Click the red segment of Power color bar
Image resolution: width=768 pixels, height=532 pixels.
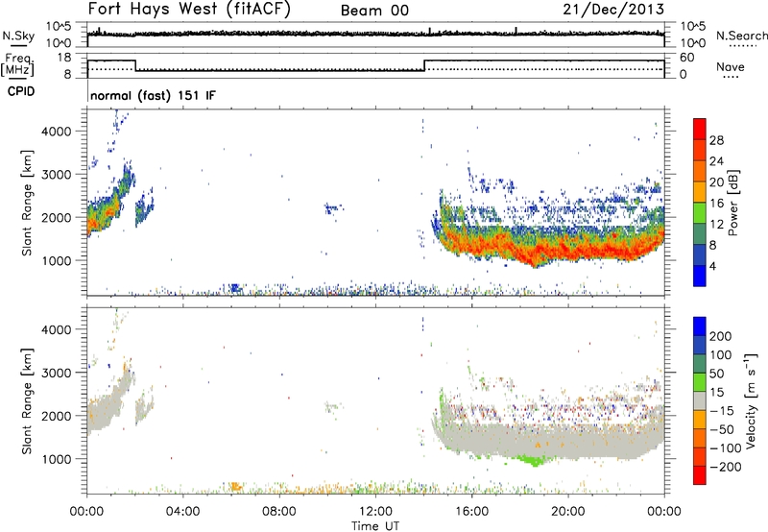click(x=700, y=129)
